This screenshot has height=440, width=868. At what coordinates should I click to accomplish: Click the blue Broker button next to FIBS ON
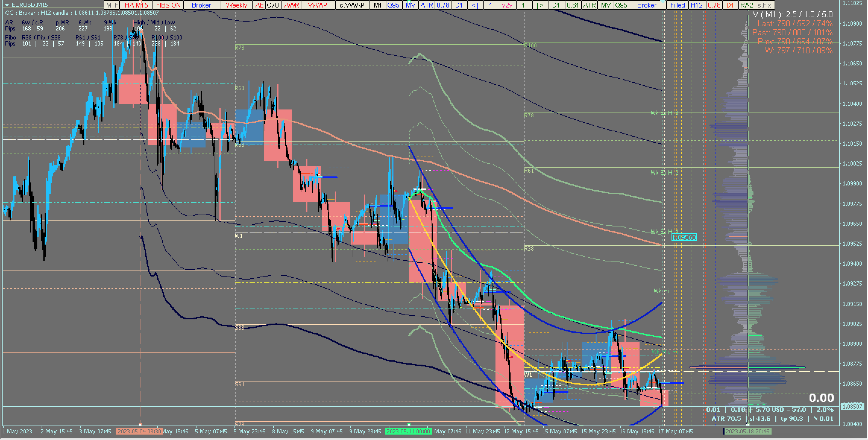point(201,5)
